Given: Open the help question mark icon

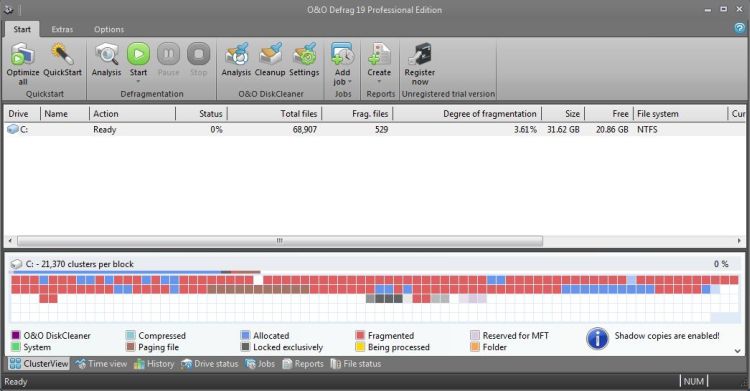Looking at the screenshot, I should pos(739,28).
